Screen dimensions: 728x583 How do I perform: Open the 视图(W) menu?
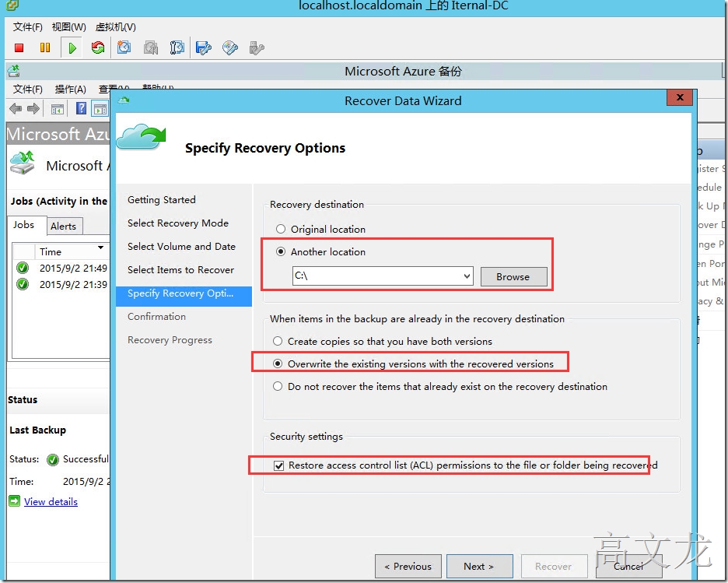click(x=68, y=27)
